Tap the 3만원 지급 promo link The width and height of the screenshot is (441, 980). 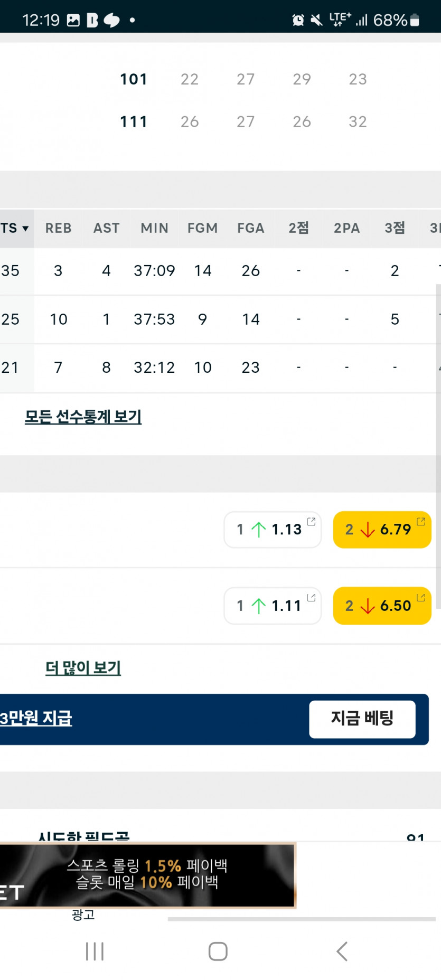[36, 718]
